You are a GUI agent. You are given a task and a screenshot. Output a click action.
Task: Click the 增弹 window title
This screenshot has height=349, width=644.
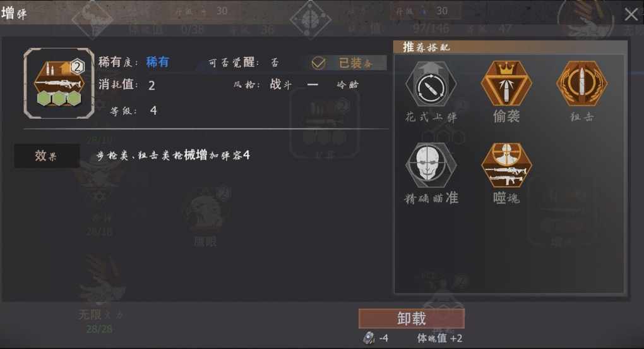coord(15,13)
